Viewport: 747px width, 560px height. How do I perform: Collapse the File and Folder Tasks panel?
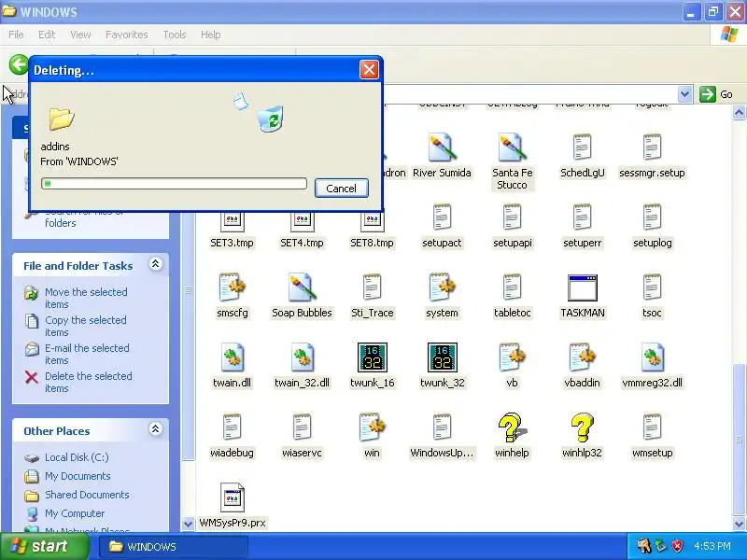click(x=155, y=264)
